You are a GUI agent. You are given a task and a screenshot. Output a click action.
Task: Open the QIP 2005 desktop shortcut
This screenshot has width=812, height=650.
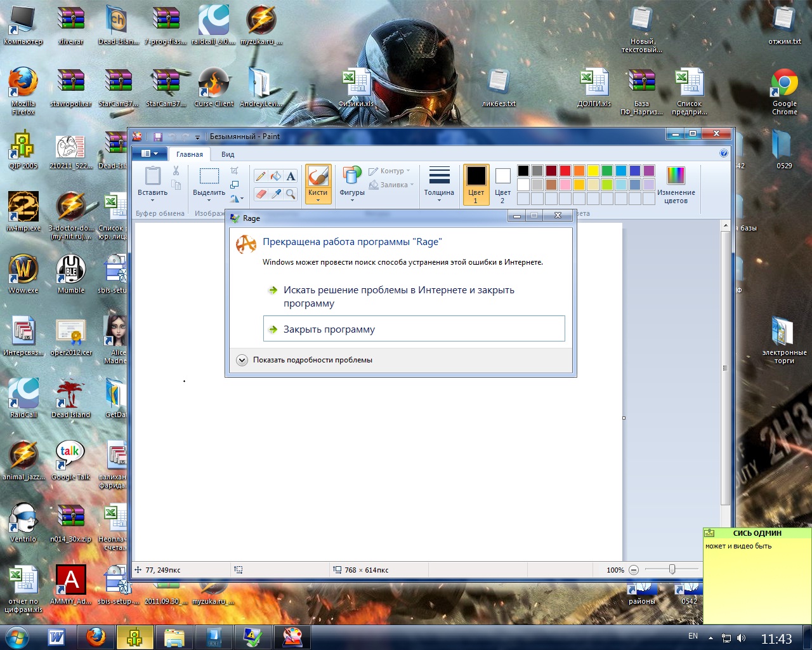tap(23, 150)
